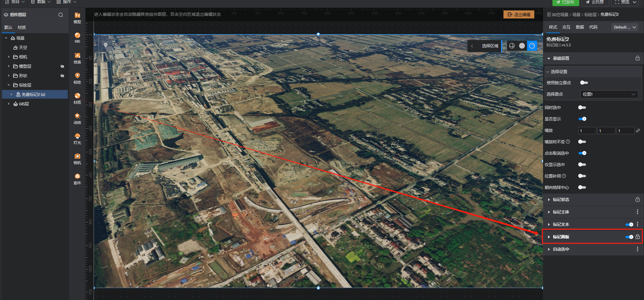This screenshot has width=644, height=300.
Task: Collapse the 基础设置 section
Action: [x=549, y=58]
